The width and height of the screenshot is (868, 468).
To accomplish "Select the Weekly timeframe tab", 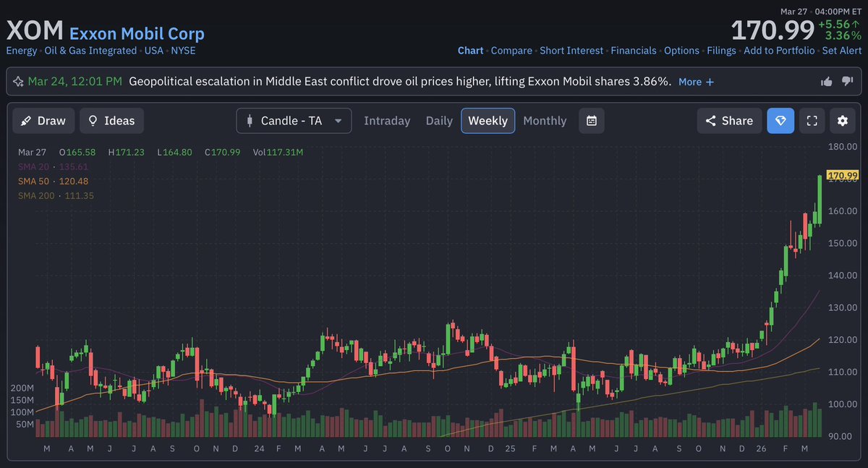I will click(488, 121).
